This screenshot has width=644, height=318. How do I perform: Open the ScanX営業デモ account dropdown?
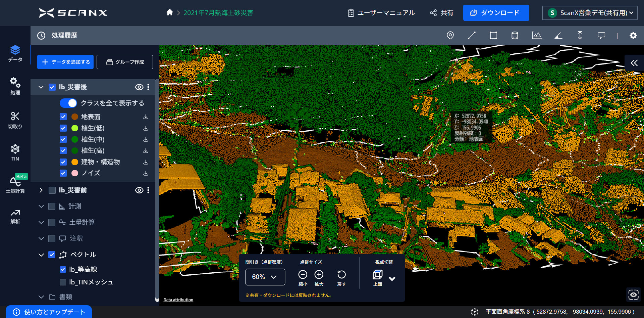tap(590, 13)
